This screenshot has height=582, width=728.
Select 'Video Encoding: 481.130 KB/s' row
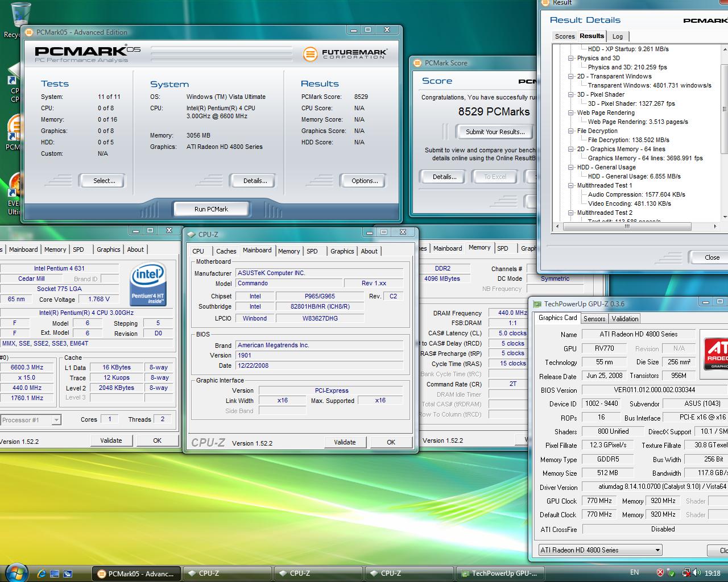(630, 203)
